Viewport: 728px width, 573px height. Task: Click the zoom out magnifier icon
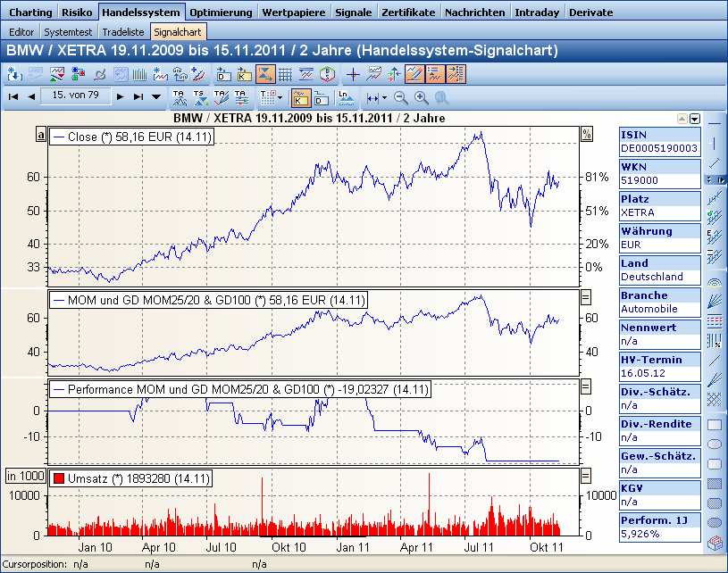[x=401, y=96]
